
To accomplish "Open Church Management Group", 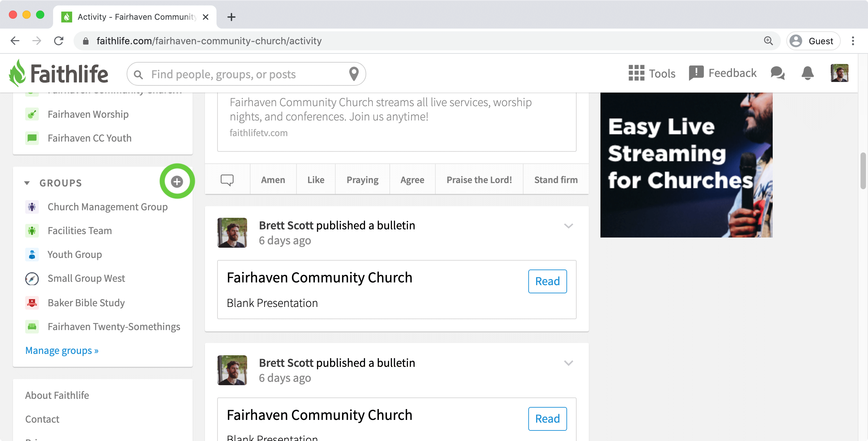I will click(x=108, y=207).
